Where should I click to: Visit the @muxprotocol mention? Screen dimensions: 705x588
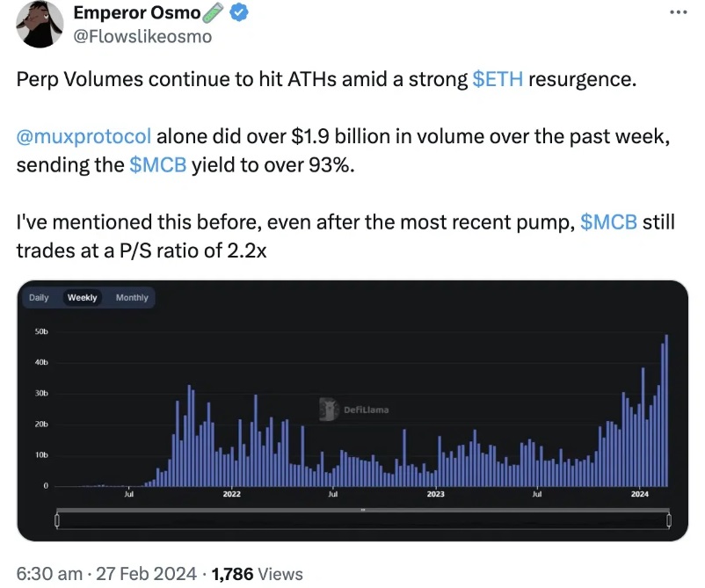click(x=84, y=136)
